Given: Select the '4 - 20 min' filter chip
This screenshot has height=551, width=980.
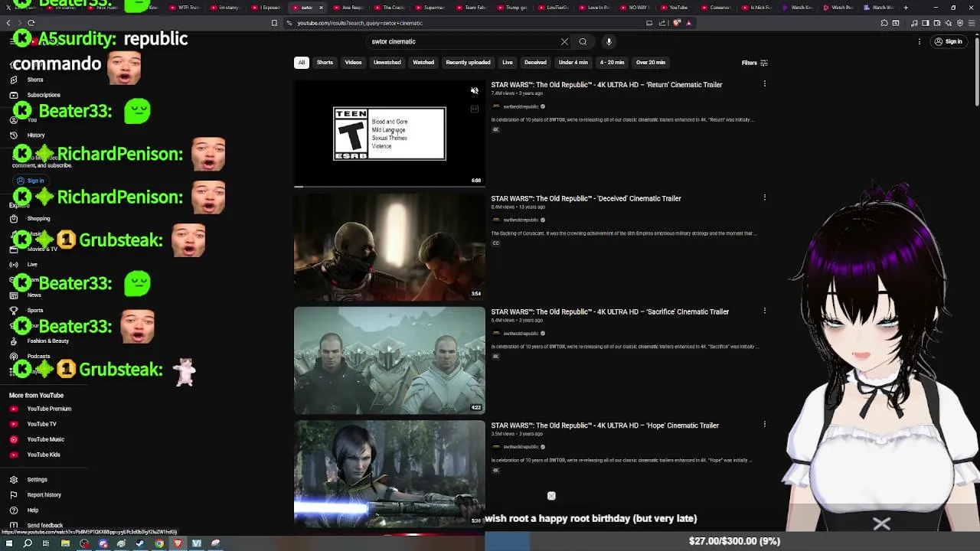Looking at the screenshot, I should [x=612, y=63].
